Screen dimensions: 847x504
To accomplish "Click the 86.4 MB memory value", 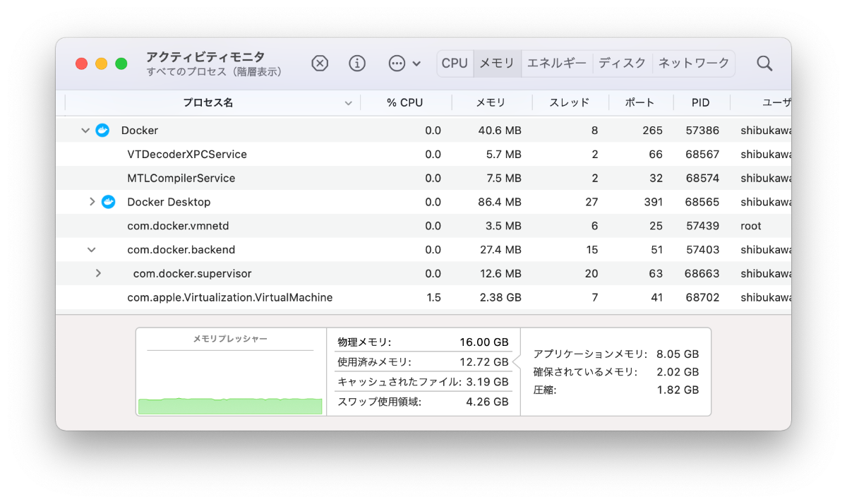I will [499, 202].
